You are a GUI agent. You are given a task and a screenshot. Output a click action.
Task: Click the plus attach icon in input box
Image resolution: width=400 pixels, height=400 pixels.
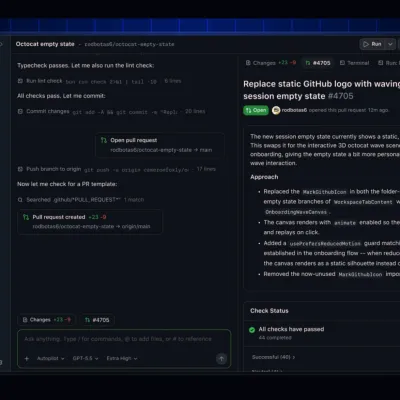coord(27,359)
